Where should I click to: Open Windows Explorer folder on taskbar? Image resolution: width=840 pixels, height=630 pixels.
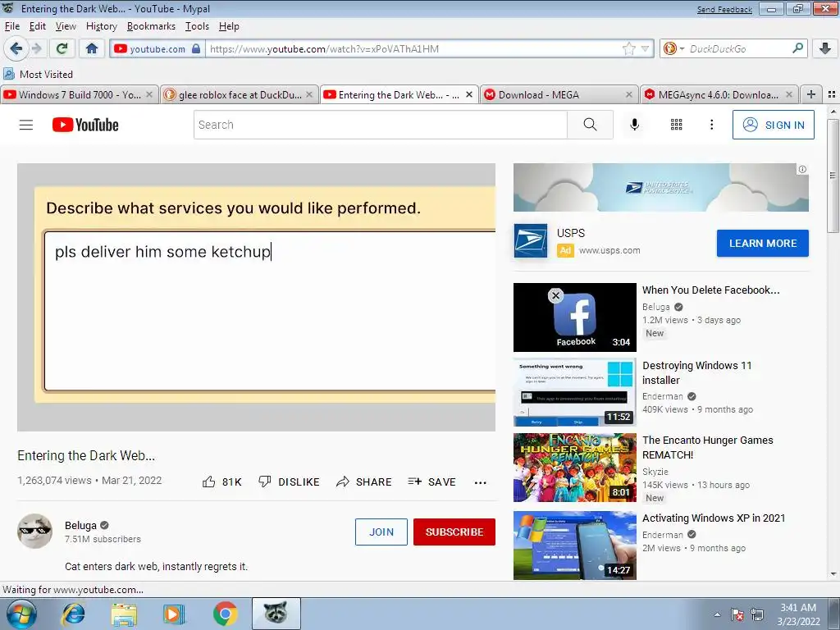tap(125, 614)
